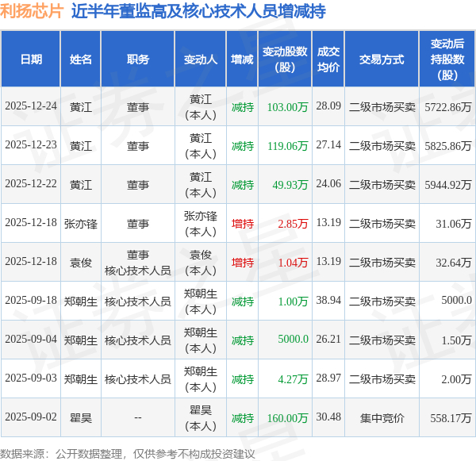Click the 职务 column header
Viewport: 476px width, 461px height.
point(138,60)
